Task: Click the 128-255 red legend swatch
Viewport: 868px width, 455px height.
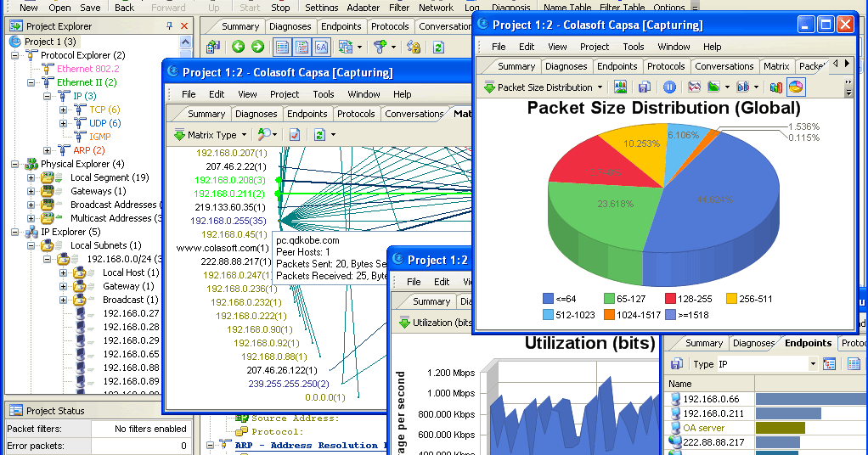Action: tap(670, 299)
